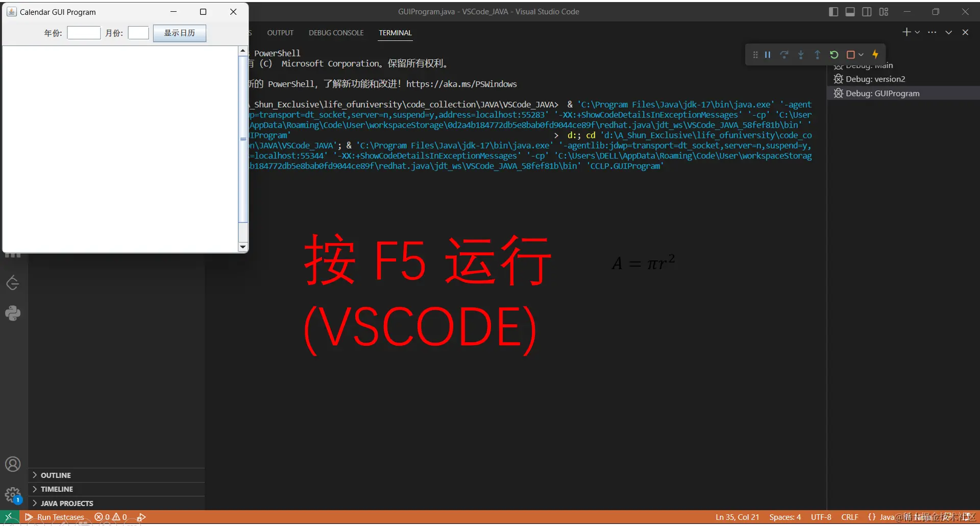The image size is (980, 526).
Task: Click the bug icon beside Debug: version2
Action: pyautogui.click(x=838, y=79)
